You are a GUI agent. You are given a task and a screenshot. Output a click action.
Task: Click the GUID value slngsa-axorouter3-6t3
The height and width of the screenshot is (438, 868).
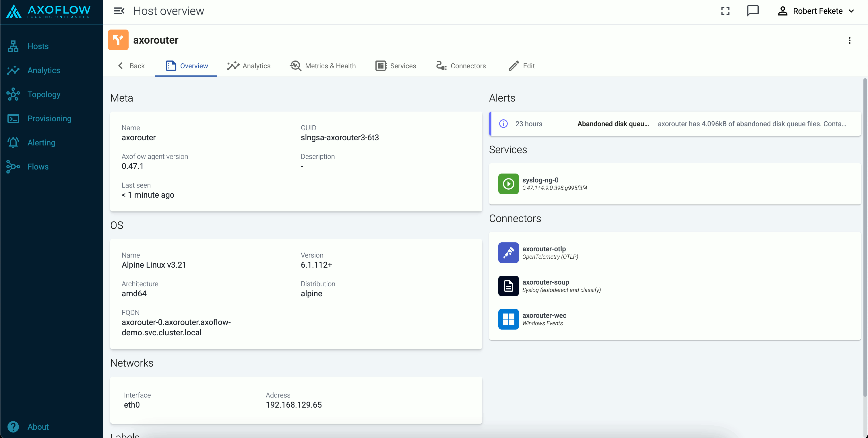[340, 137]
